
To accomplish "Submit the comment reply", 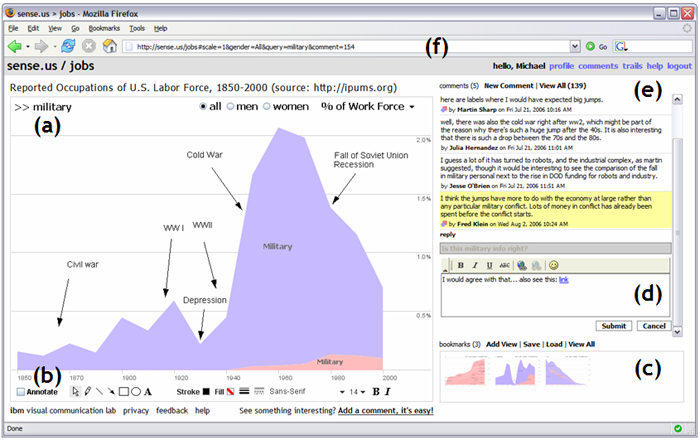I will (x=613, y=326).
